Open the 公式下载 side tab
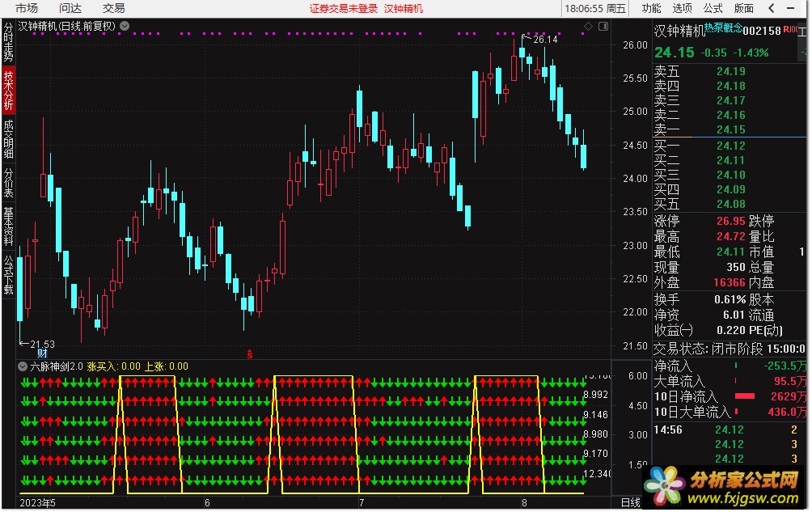The height and width of the screenshot is (512, 812). tap(8, 274)
